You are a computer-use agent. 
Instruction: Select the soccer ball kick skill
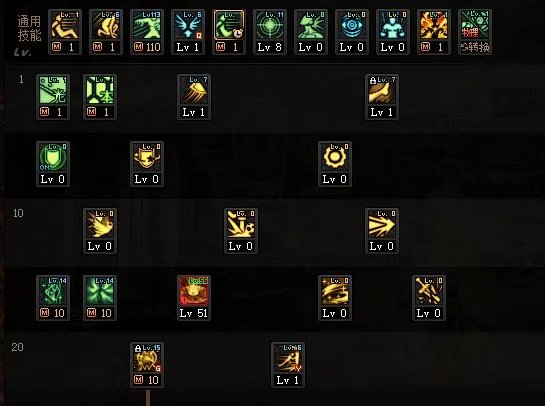[241, 224]
